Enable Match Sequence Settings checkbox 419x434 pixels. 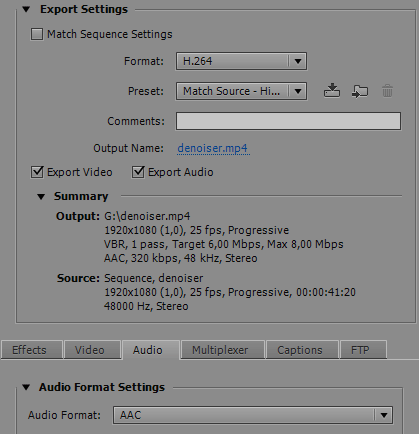tap(37, 34)
